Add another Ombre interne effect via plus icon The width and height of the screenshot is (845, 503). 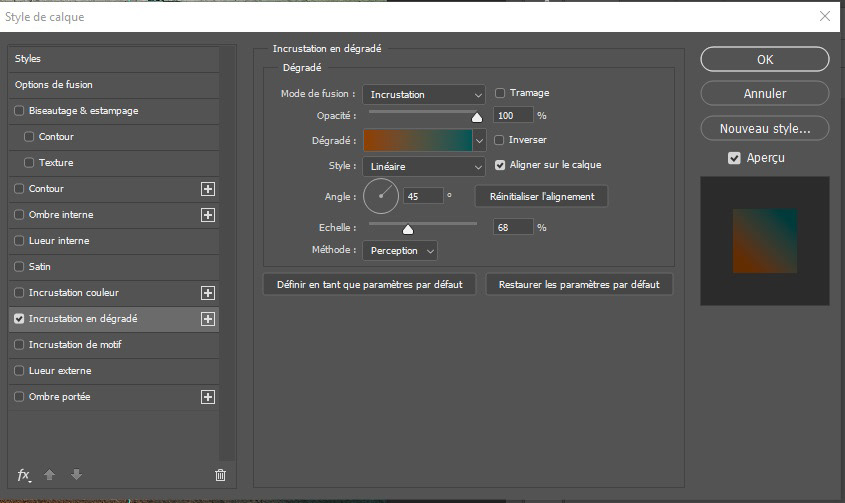pos(208,215)
